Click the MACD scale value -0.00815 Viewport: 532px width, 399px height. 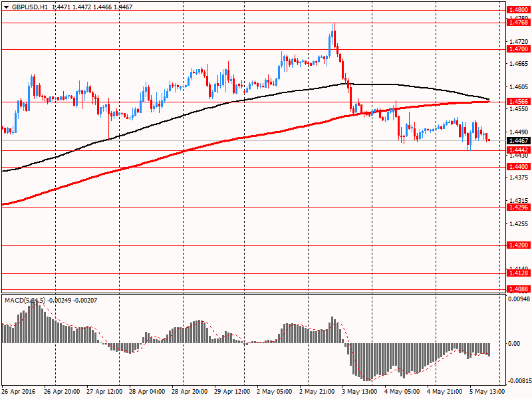pos(519,381)
